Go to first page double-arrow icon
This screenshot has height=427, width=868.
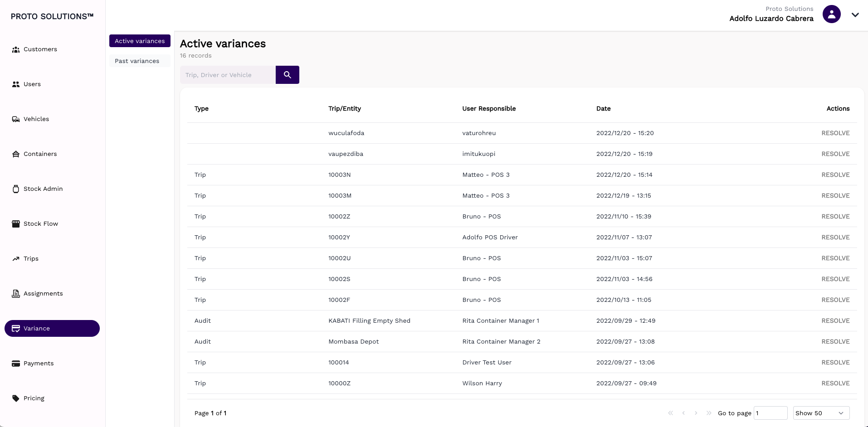(x=671, y=413)
